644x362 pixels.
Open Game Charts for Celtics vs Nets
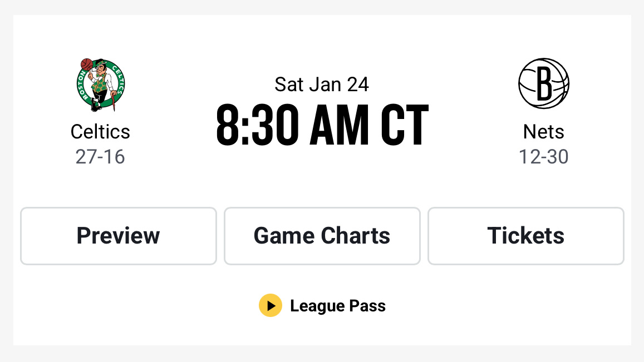pyautogui.click(x=322, y=236)
